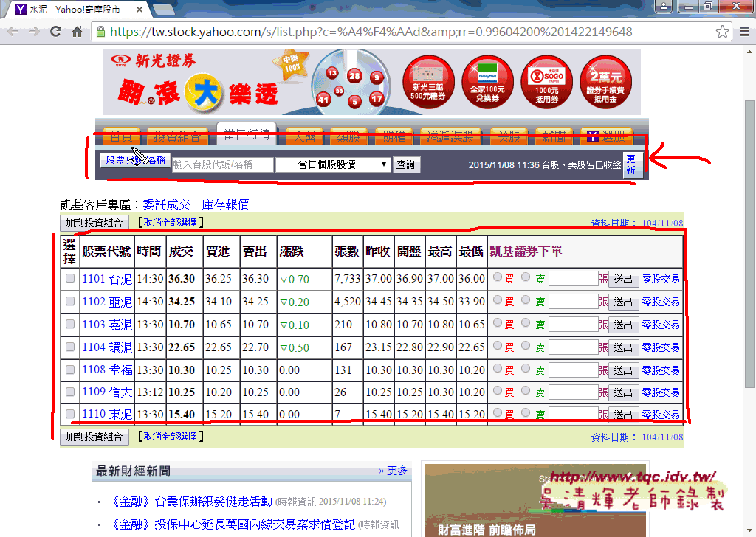Select the 賣 radio for 1104 環泥
Screen dimensions: 756x537
pyautogui.click(x=526, y=345)
